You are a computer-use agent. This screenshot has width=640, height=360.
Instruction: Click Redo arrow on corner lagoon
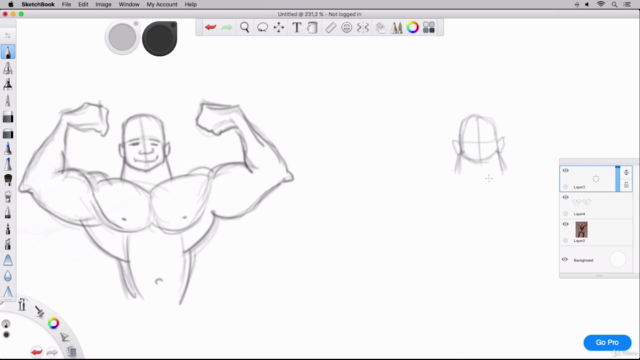coord(52,352)
